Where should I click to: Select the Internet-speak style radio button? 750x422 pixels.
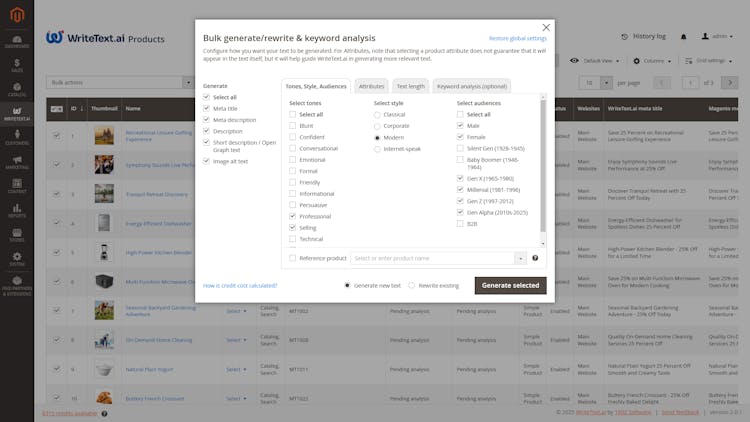377,149
